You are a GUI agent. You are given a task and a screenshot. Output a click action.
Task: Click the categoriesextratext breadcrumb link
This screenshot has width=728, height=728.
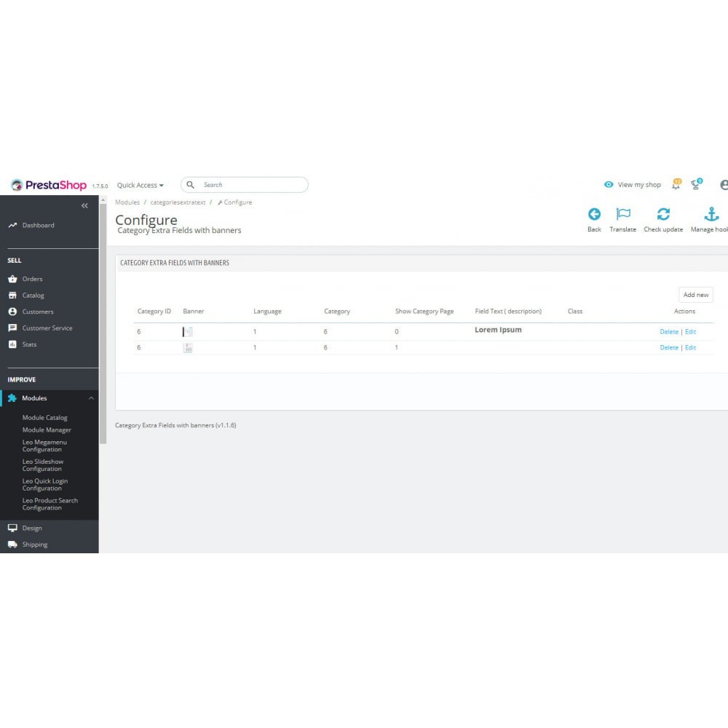[178, 202]
